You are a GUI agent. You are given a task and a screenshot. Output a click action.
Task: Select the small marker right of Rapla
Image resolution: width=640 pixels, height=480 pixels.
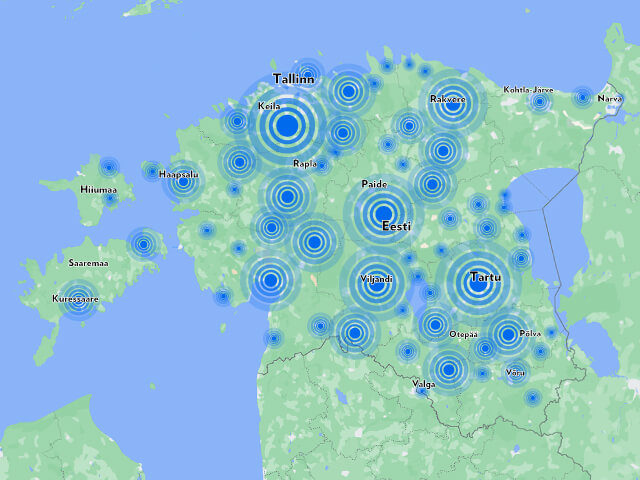point(322,166)
